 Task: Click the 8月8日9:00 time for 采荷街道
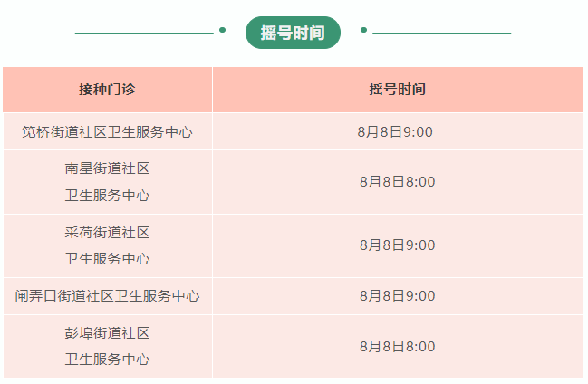click(x=398, y=245)
